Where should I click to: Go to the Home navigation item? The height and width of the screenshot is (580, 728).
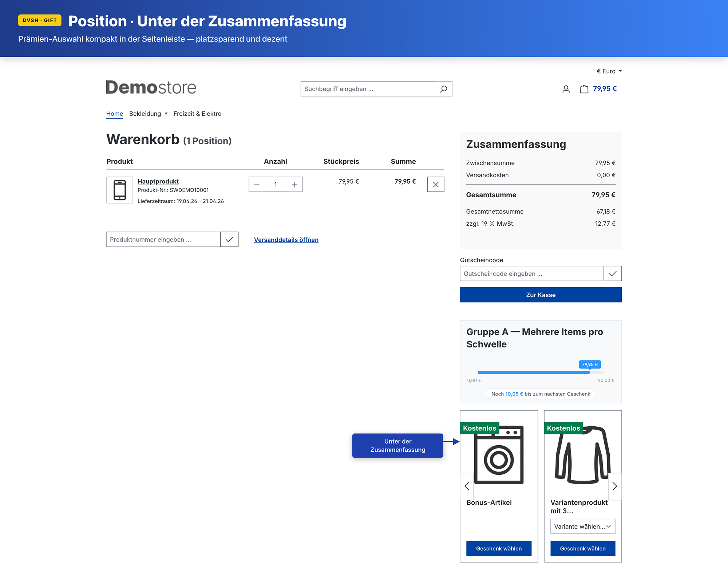point(114,114)
